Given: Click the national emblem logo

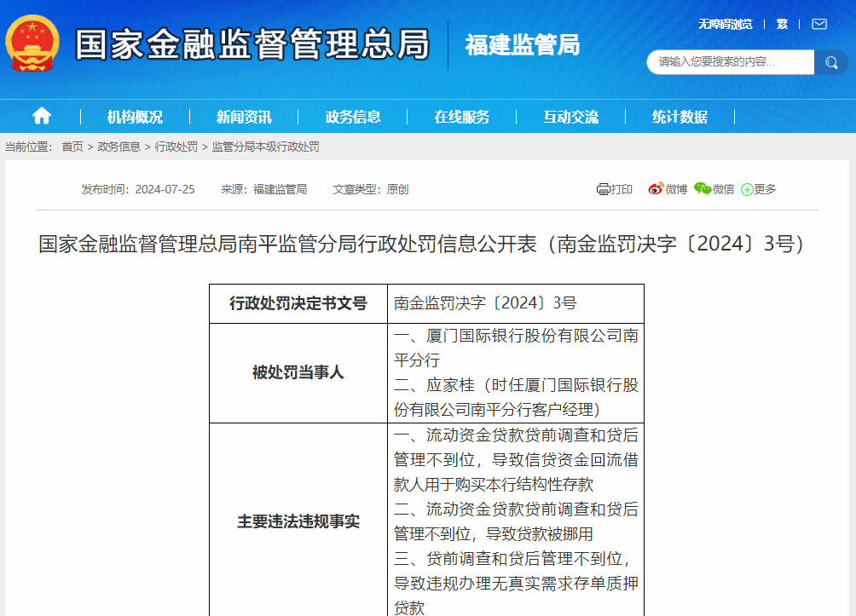Looking at the screenshot, I should click(32, 43).
